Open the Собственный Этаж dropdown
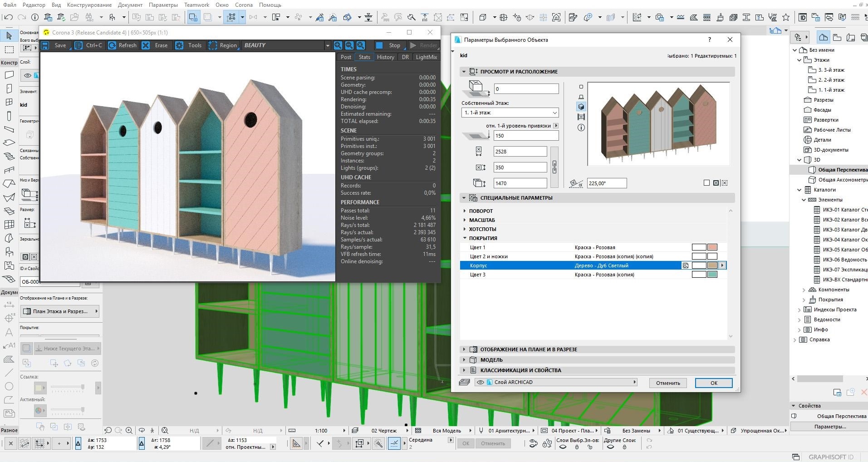Screen dimensions: 868x462 pos(510,113)
